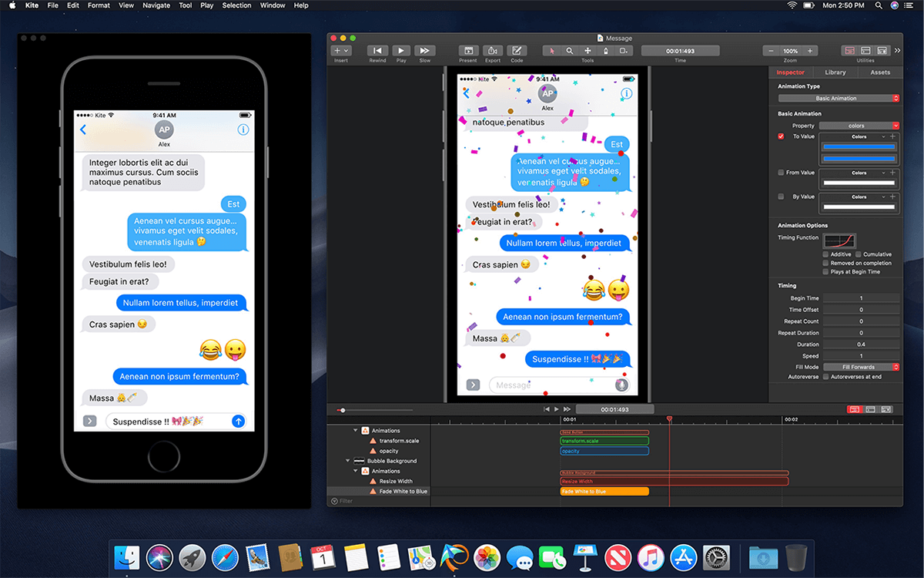The width and height of the screenshot is (924, 578).
Task: Enable Plays at Begin Time
Action: coord(826,271)
